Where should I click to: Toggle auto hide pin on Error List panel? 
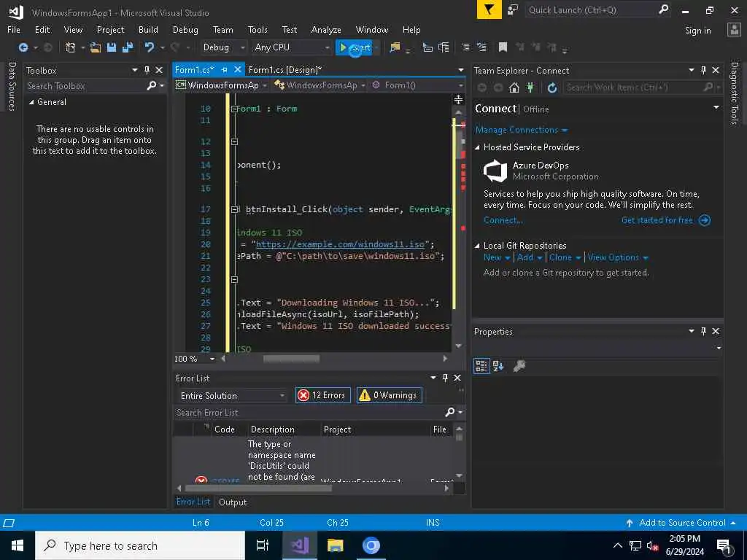tap(445, 378)
